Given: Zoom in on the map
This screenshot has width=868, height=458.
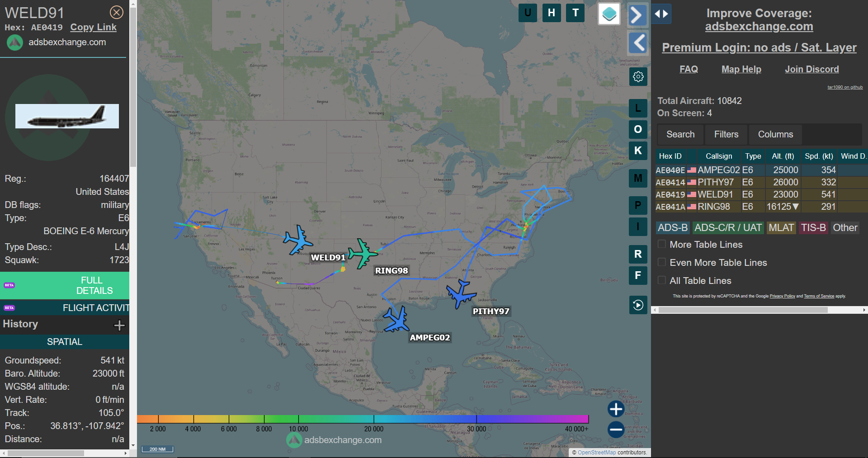Looking at the screenshot, I should tap(616, 409).
